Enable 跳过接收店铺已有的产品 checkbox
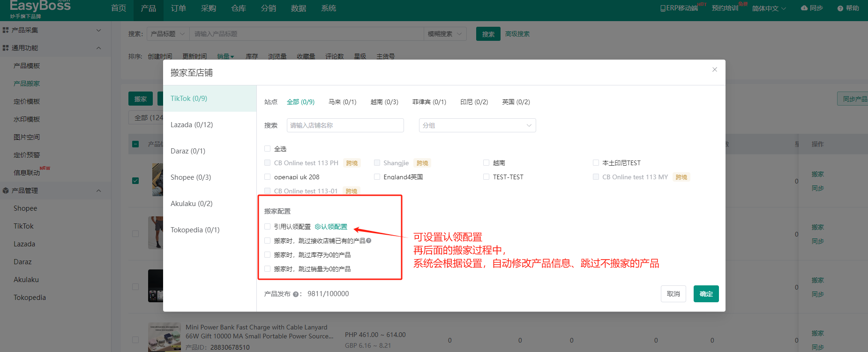 (x=268, y=241)
